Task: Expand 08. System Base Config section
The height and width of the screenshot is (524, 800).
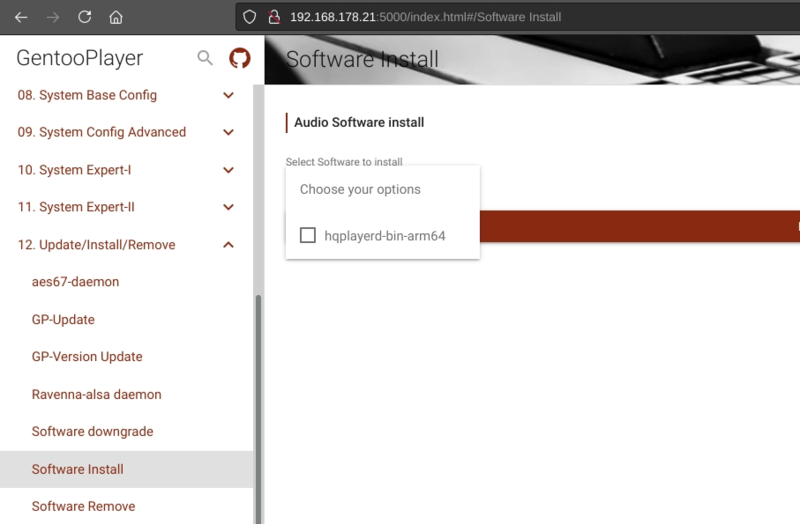Action: click(x=228, y=96)
